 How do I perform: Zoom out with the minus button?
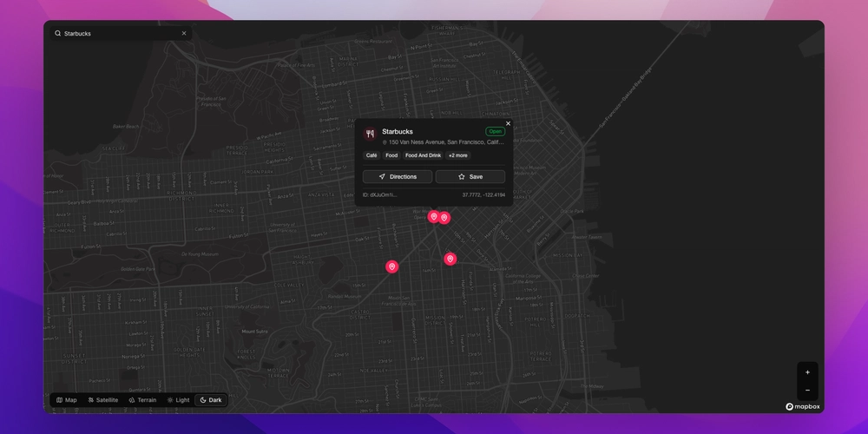(x=807, y=391)
